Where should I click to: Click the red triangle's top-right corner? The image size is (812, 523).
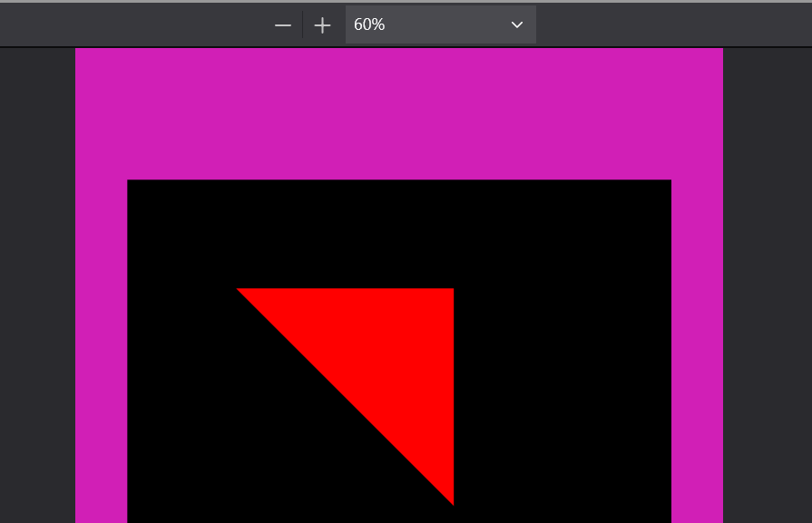(451, 291)
